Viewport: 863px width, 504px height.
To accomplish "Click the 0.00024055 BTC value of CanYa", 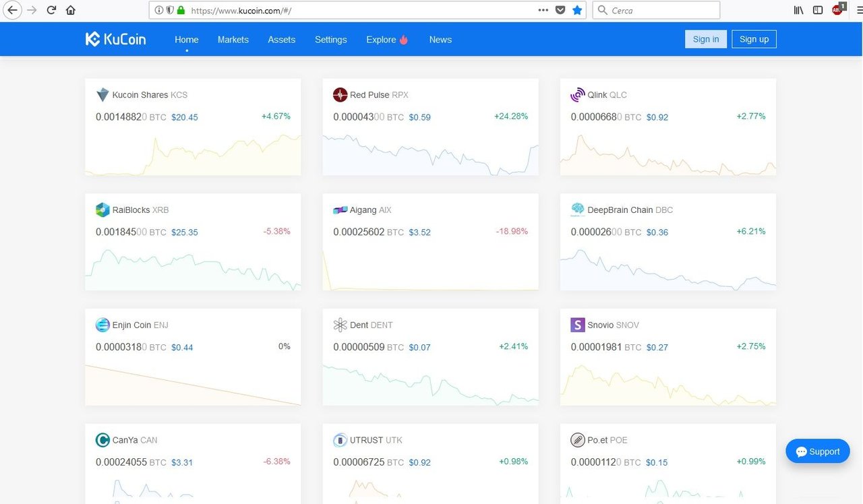I will click(x=131, y=462).
